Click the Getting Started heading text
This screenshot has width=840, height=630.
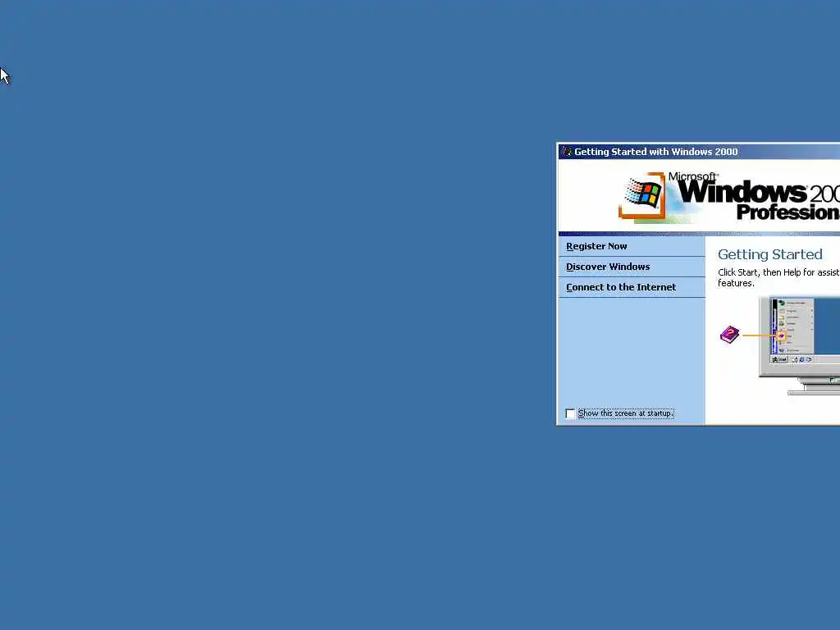pos(769,254)
